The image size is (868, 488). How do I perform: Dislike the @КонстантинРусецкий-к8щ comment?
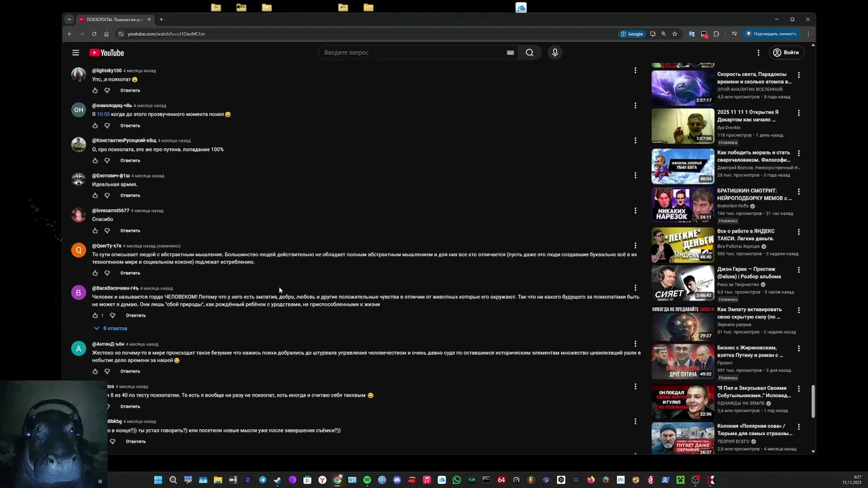[x=107, y=161]
